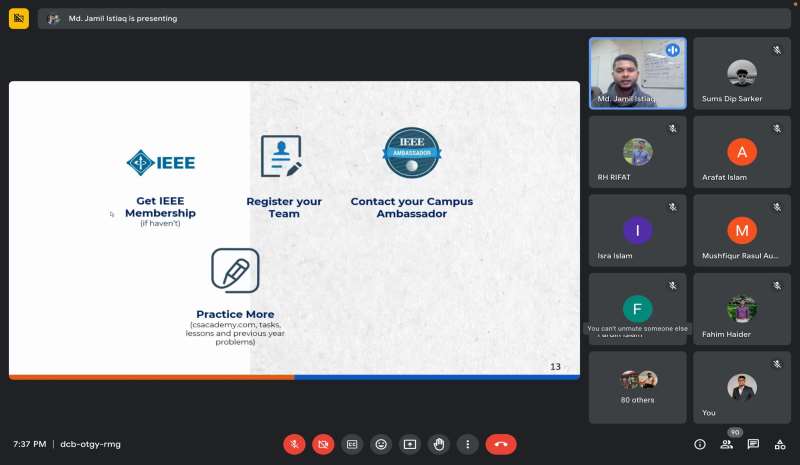Click your own profile picture tile
The height and width of the screenshot is (465, 800).
coord(742,387)
